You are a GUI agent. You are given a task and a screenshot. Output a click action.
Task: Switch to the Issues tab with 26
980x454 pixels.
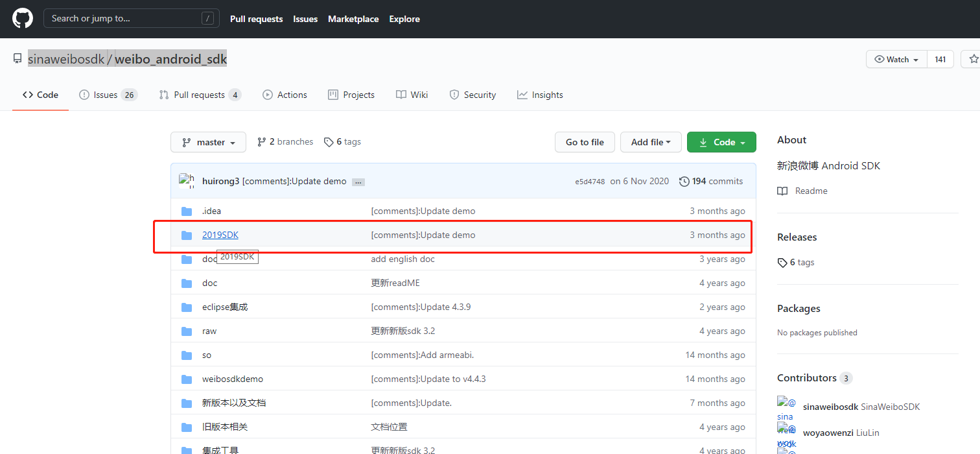point(108,95)
